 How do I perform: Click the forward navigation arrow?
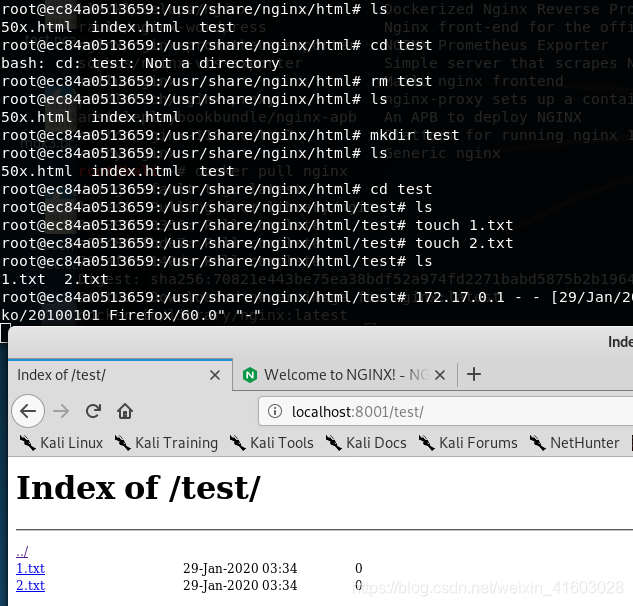[x=61, y=411]
